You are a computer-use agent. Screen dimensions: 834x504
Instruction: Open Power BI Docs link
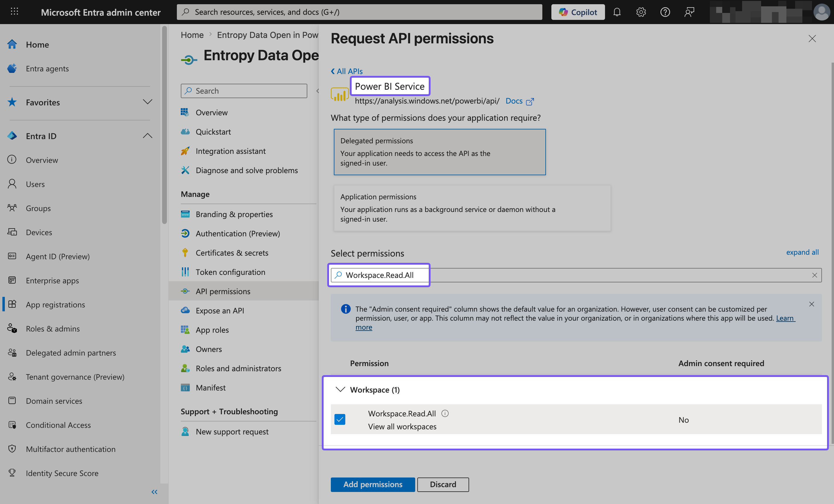click(519, 101)
